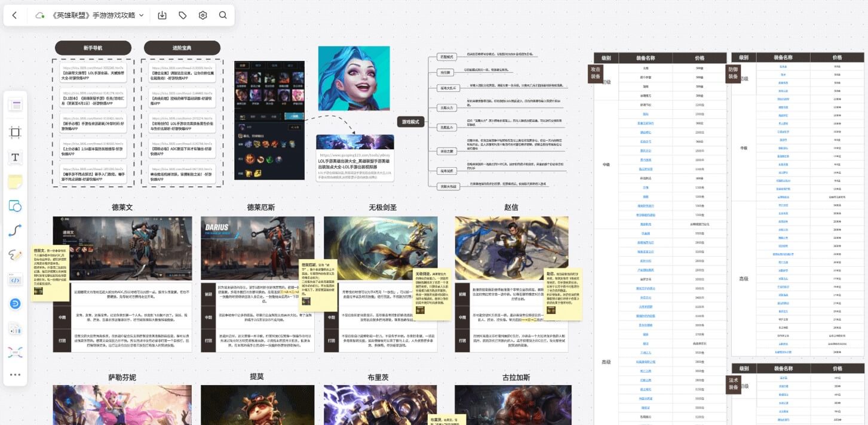
Task: Open more tools three-dots menu
Action: point(16,375)
